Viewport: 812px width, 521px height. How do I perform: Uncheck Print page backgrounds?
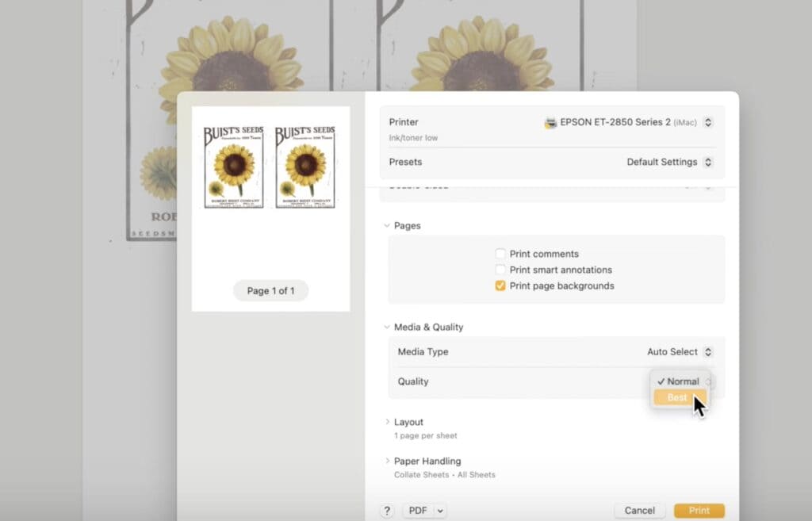pos(500,285)
